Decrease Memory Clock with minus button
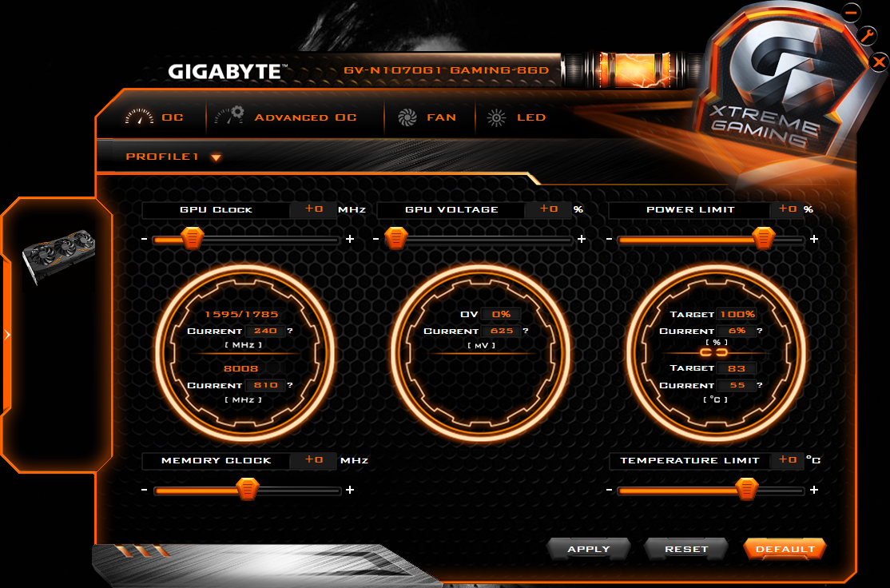This screenshot has height=588, width=890. (144, 490)
